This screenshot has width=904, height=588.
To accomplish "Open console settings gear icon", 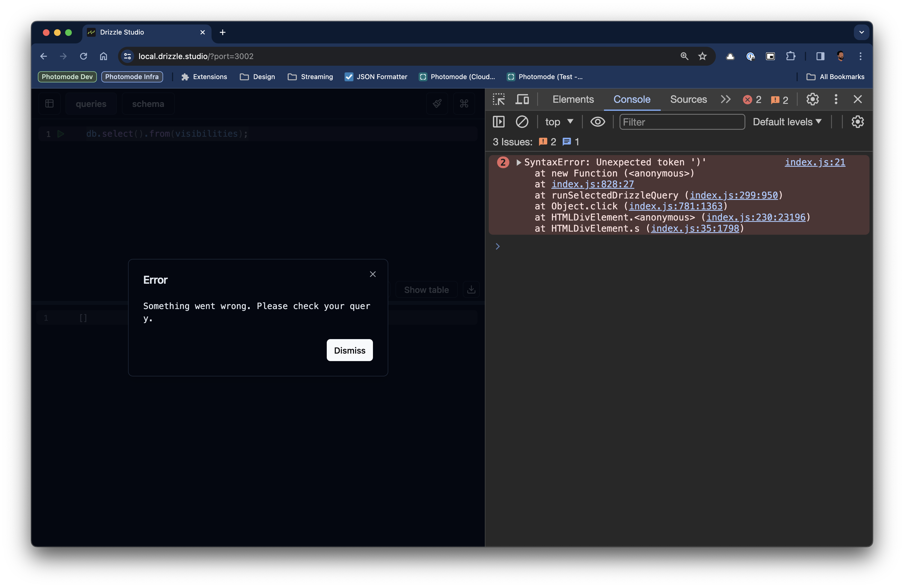I will click(x=857, y=122).
